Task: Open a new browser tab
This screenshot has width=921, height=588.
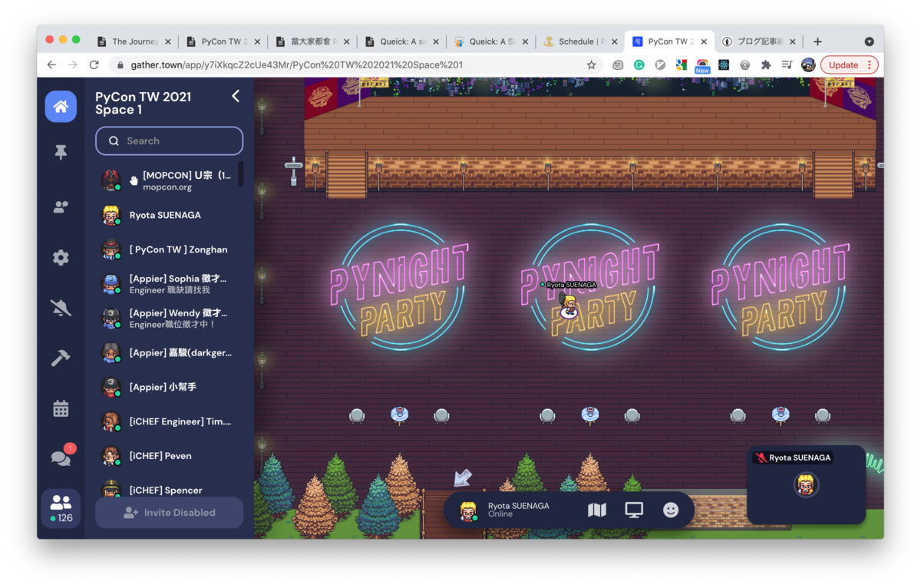Action: tap(817, 41)
